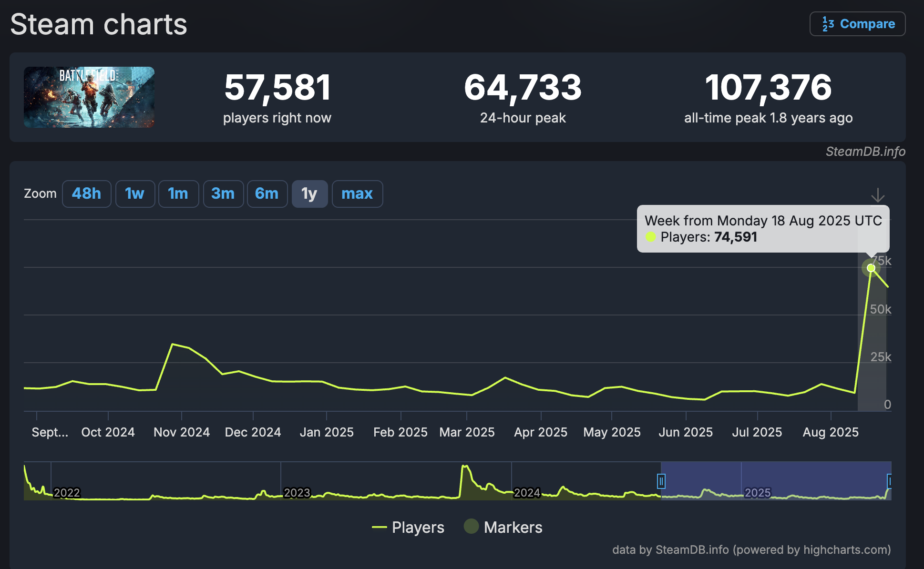This screenshot has height=569, width=924.
Task: Click the Aug 2025 axis label
Action: click(x=831, y=432)
